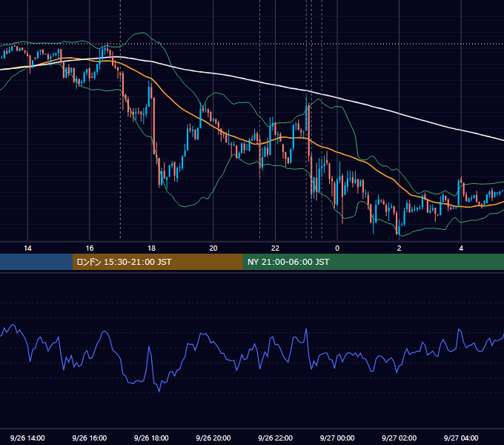Click the 9/26 18:00 time label

(151, 438)
